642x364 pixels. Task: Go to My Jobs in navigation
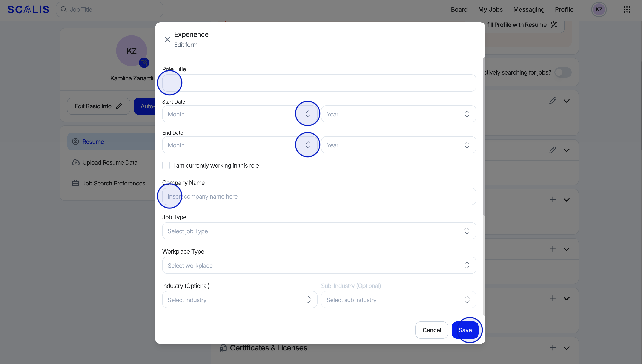[x=490, y=9]
